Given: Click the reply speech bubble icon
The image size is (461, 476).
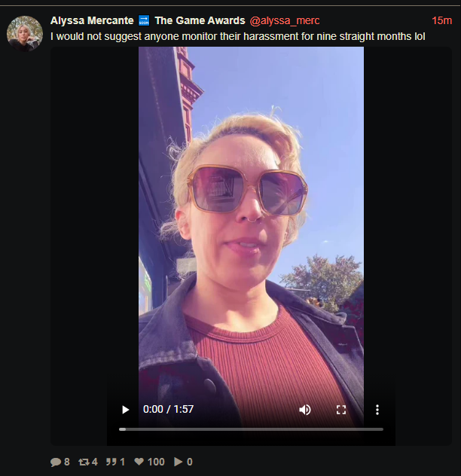Looking at the screenshot, I should click(x=56, y=462).
